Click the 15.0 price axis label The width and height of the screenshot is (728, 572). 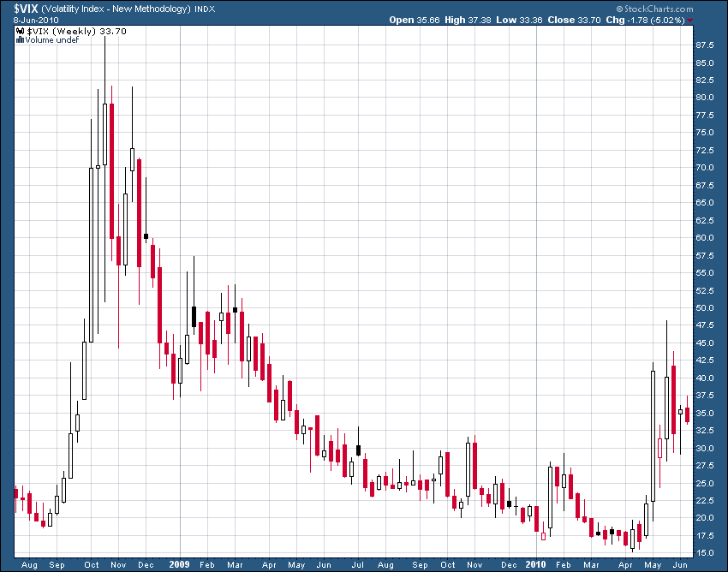click(x=705, y=553)
